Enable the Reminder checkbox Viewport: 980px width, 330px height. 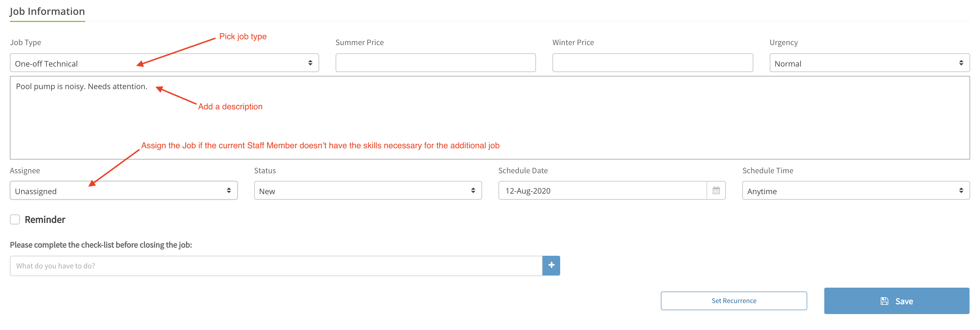tap(15, 219)
